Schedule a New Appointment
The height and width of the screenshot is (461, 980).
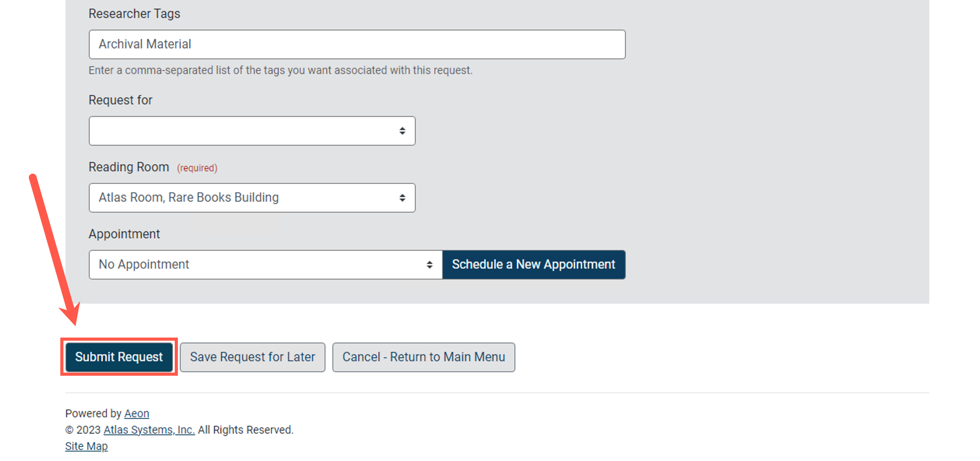click(534, 264)
